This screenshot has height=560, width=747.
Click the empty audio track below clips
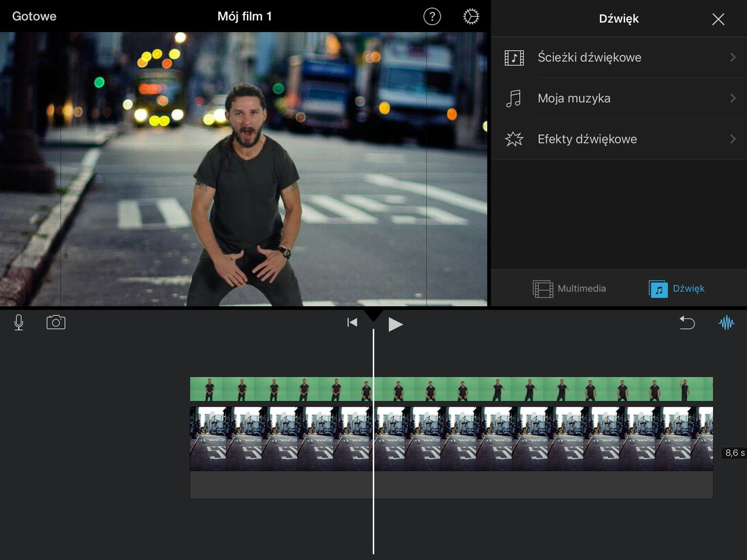tap(467, 485)
